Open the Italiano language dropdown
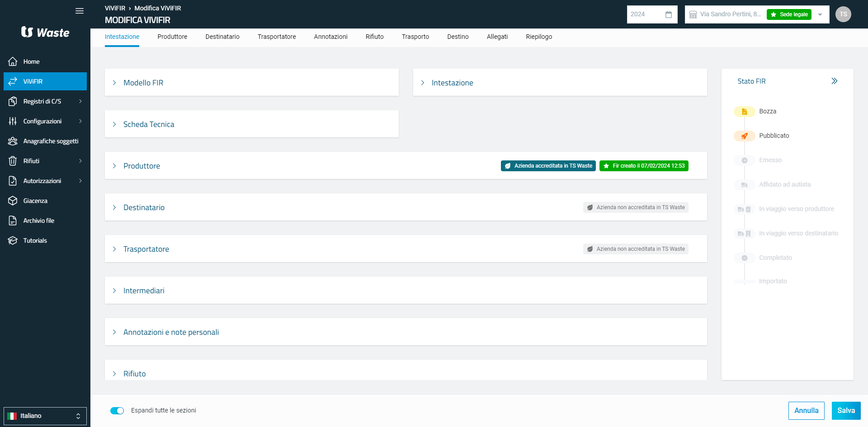Viewport: 868px width, 427px height. (x=45, y=416)
